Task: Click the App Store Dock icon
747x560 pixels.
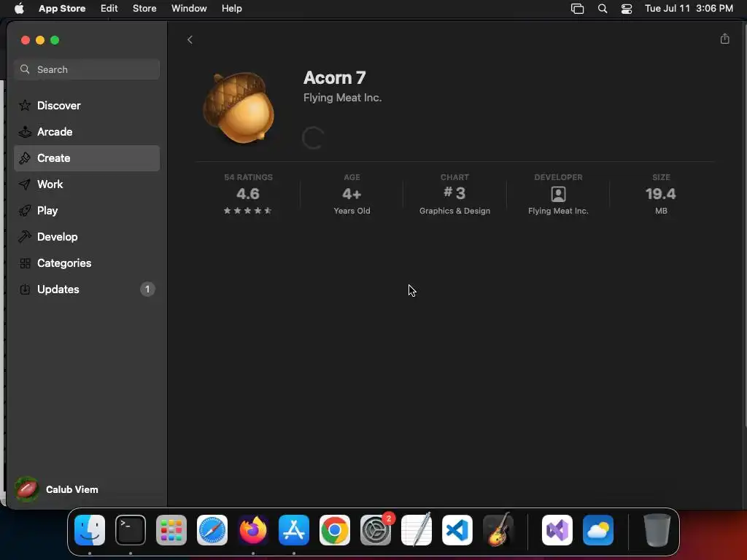Action: (x=294, y=530)
